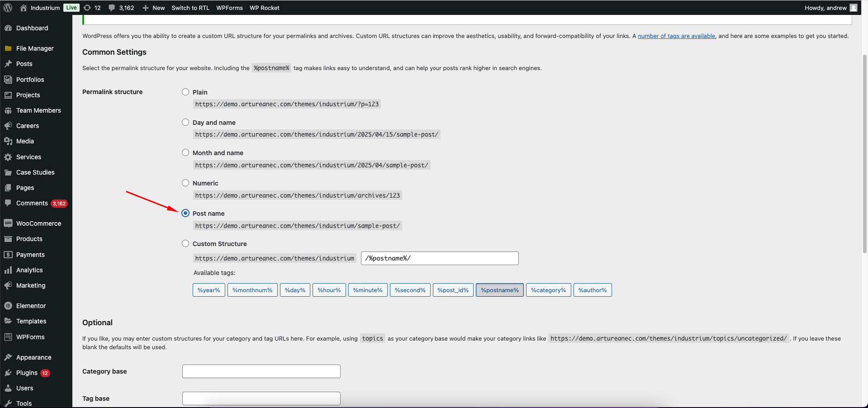This screenshot has height=408, width=868.
Task: Click the Media icon in sidebar
Action: (8, 141)
